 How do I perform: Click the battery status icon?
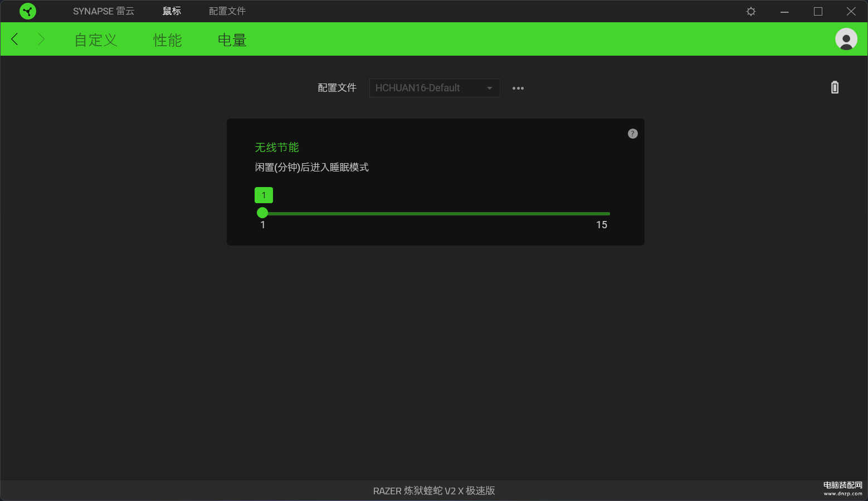[x=835, y=87]
